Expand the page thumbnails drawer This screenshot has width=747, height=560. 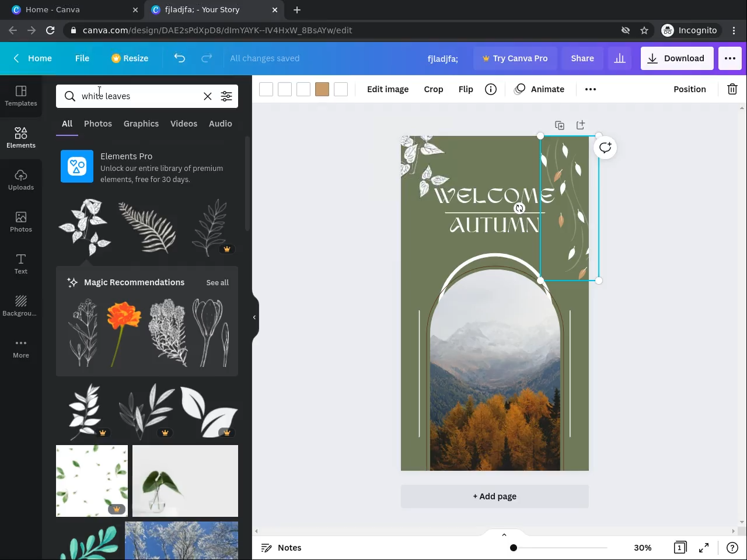pyautogui.click(x=504, y=534)
